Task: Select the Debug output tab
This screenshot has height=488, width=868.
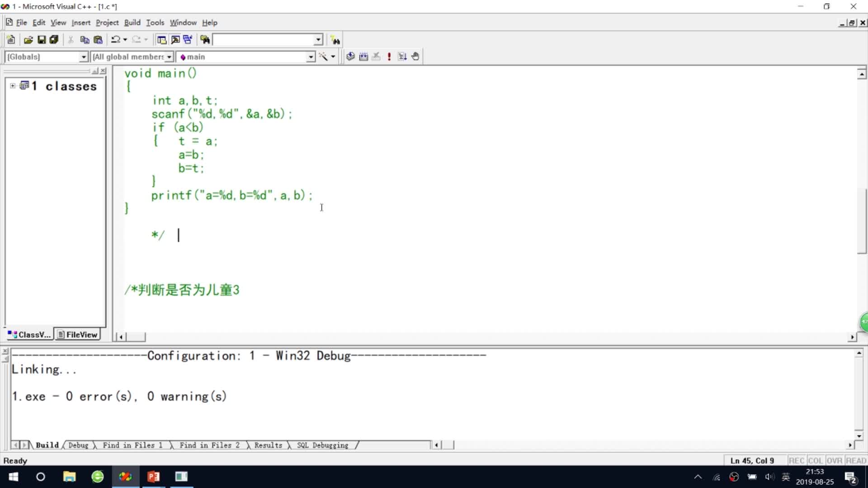Action: (x=78, y=445)
